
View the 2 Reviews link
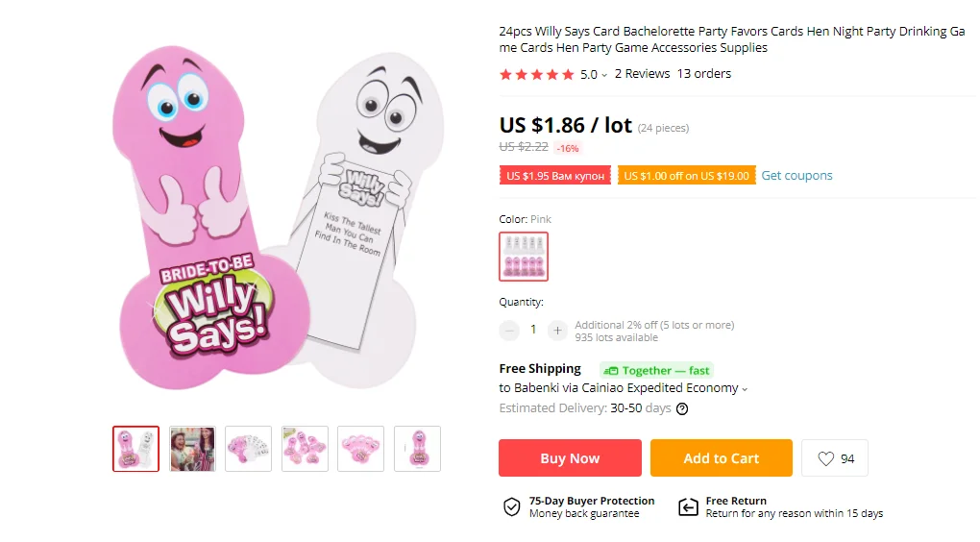[x=642, y=74]
